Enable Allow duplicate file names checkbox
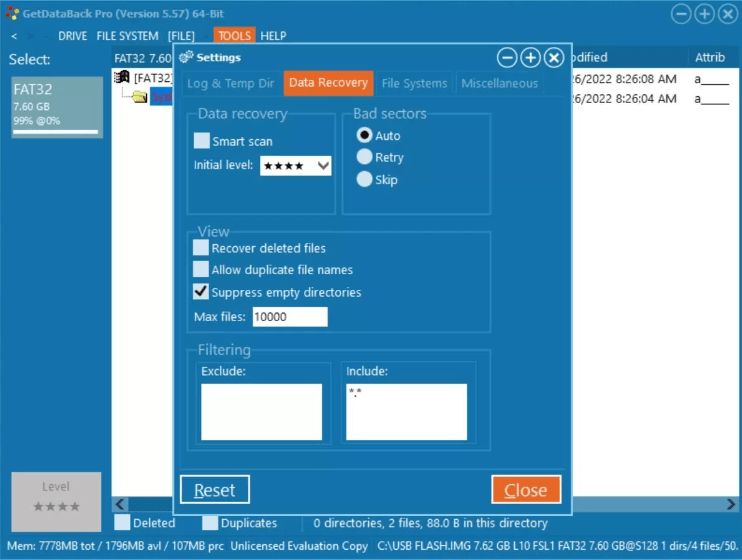 coord(201,269)
